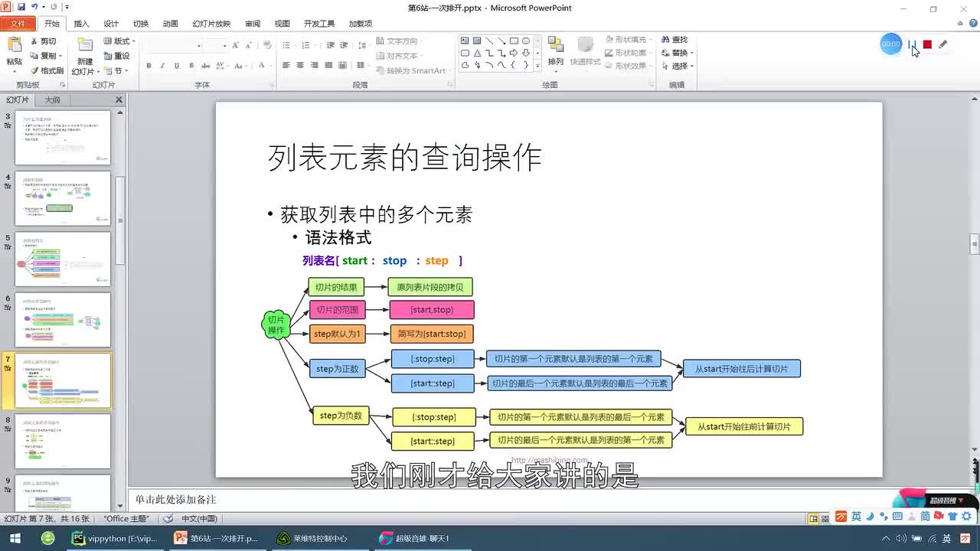Align text right in paragraph group

[314, 66]
